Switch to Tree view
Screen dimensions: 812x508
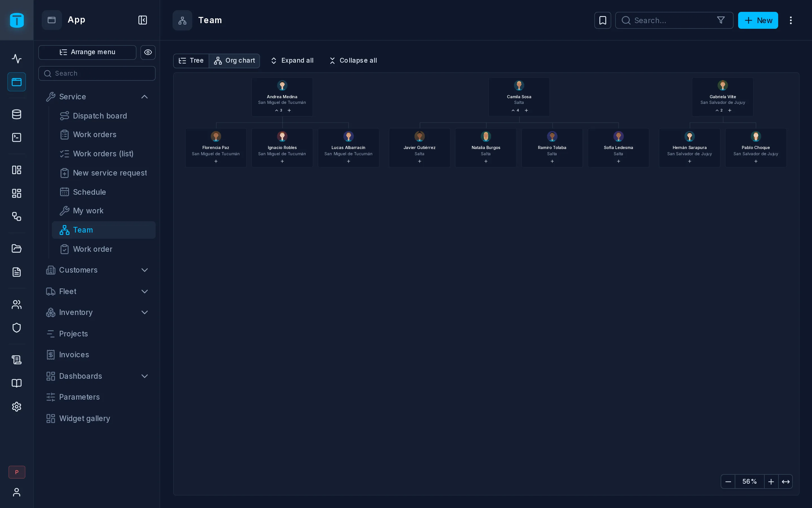(191, 60)
